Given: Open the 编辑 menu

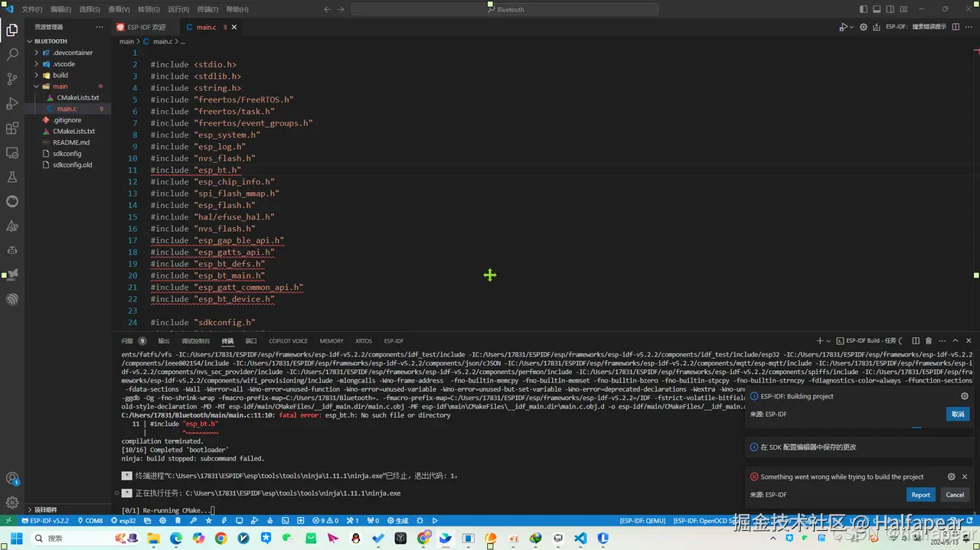Looking at the screenshot, I should (60, 9).
